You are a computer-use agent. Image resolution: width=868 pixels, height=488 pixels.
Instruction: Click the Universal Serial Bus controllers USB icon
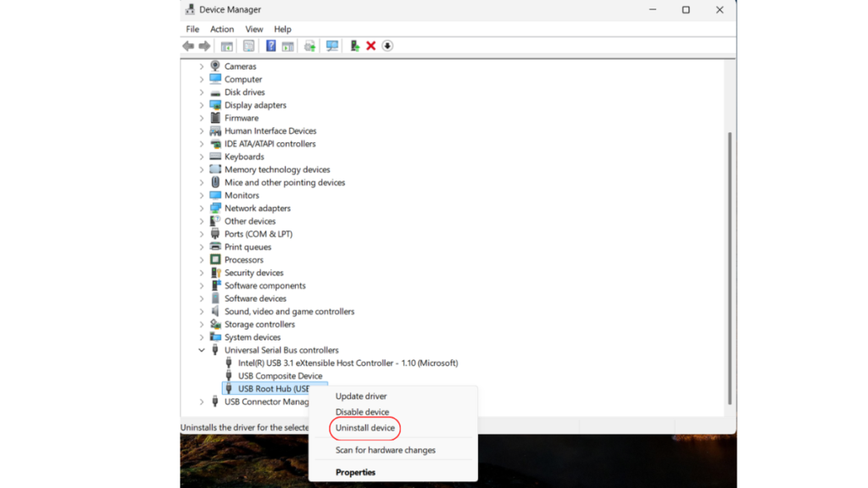215,350
